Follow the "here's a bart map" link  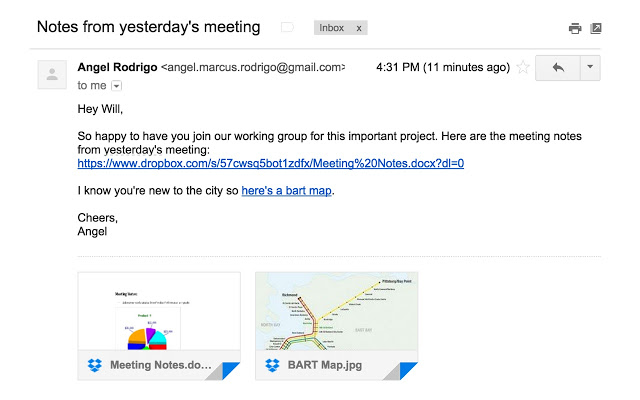(x=286, y=190)
